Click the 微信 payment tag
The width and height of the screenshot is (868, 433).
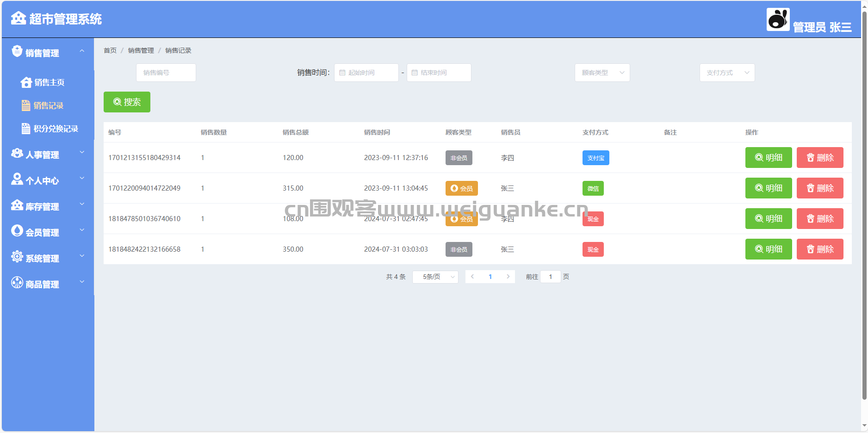coord(593,188)
